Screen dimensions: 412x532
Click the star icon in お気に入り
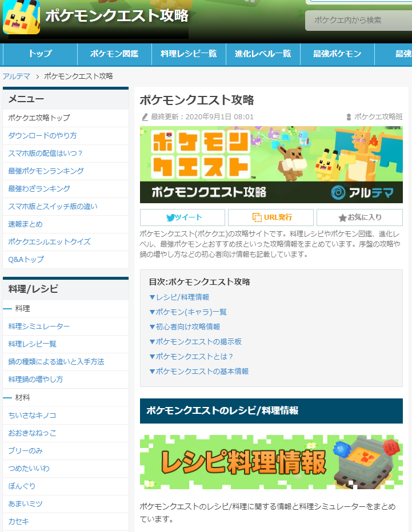[x=342, y=218]
